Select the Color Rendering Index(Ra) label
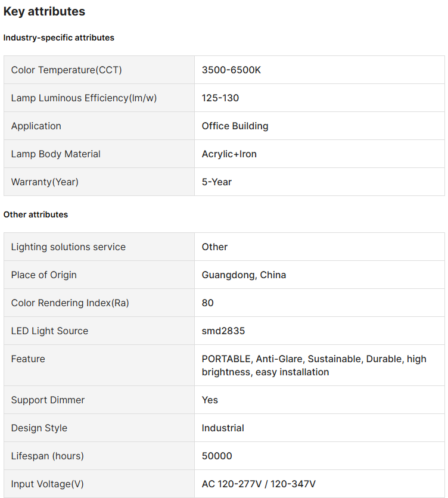Viewport: 448px width, 498px height. (x=70, y=303)
